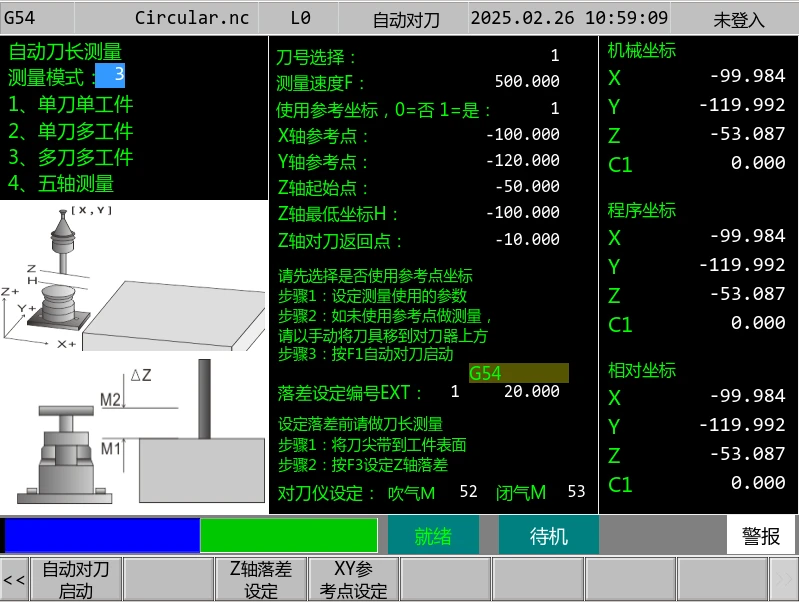Click mode option 4、五轴测量
Screen dimensions: 799x602
[x=61, y=184]
